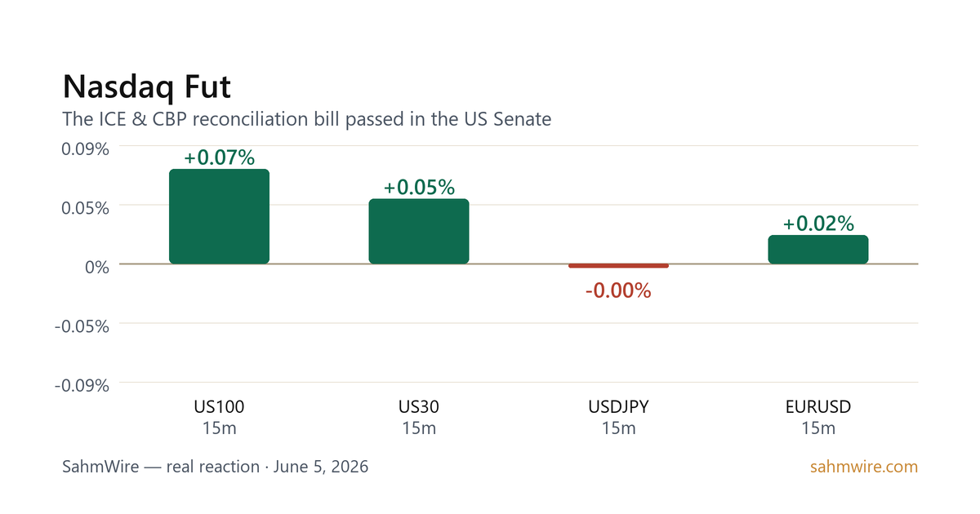Select the +0.07% value label
The height and width of the screenshot is (514, 980).
click(x=219, y=157)
